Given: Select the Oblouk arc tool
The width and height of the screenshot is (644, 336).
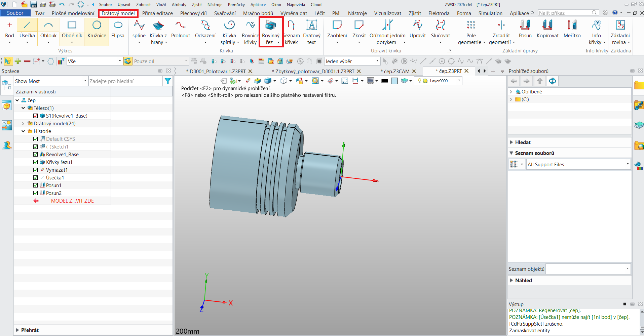Looking at the screenshot, I should (x=48, y=29).
